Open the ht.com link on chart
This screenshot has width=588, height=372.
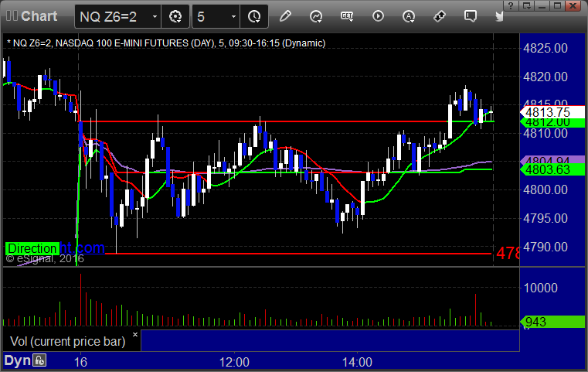tap(82, 247)
